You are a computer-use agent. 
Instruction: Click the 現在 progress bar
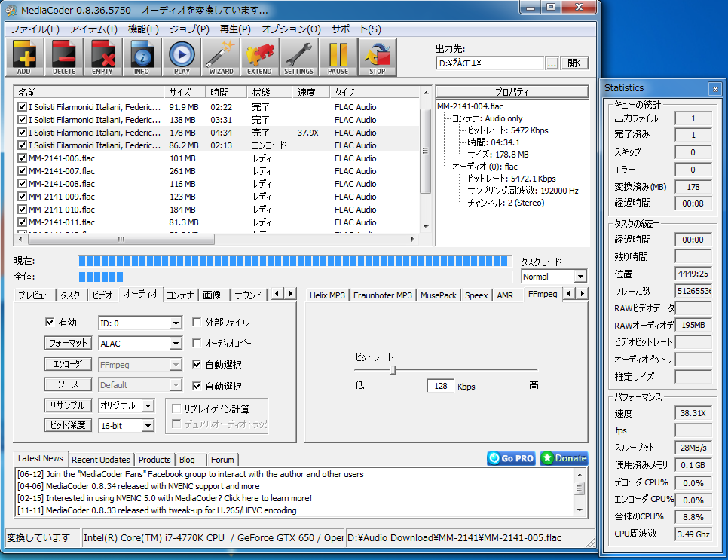coord(295,261)
